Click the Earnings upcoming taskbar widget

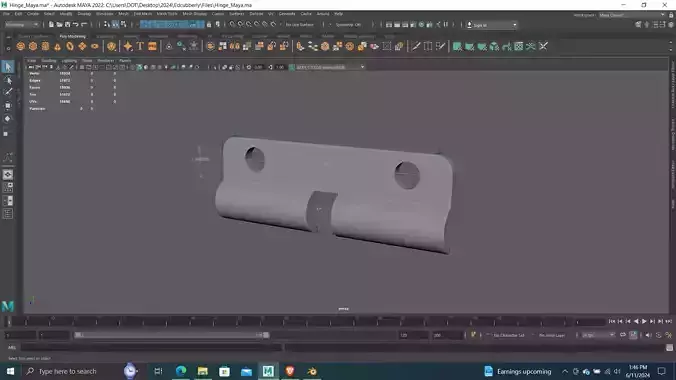coord(517,371)
